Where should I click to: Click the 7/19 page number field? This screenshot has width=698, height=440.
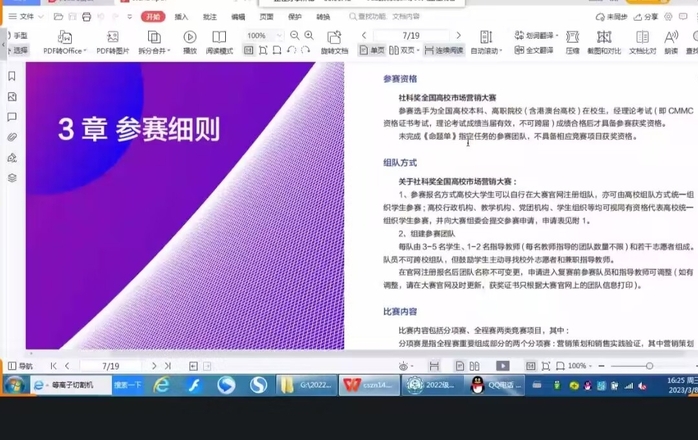411,35
